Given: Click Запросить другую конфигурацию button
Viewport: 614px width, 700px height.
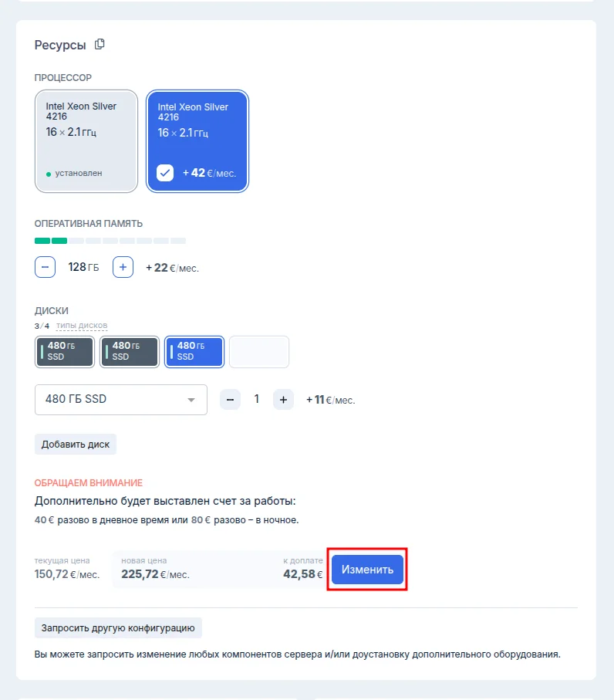Looking at the screenshot, I should pos(118,628).
